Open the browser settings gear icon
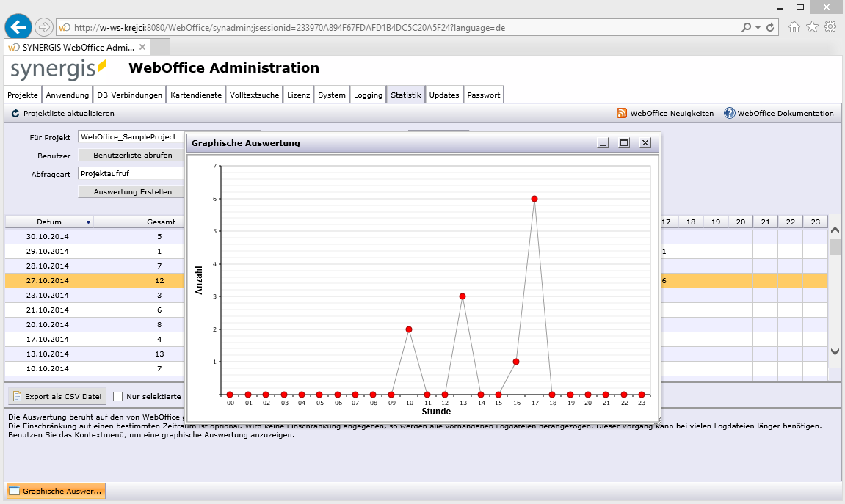845x504 pixels. [830, 27]
